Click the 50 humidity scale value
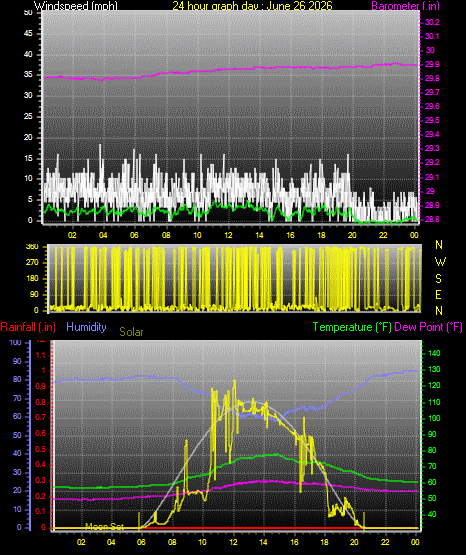Image resolution: width=466 pixels, height=555 pixels. (17, 435)
